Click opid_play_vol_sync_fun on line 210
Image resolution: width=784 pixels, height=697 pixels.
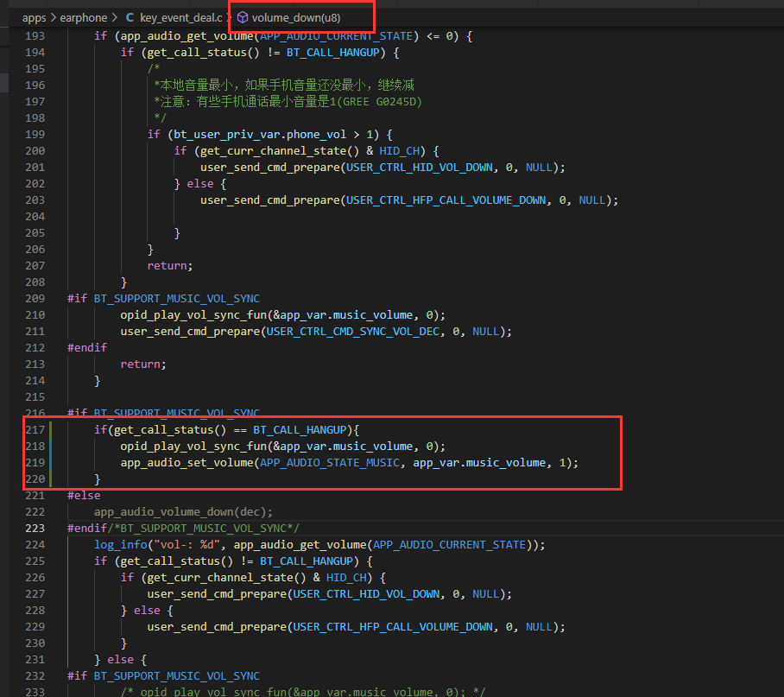point(193,315)
